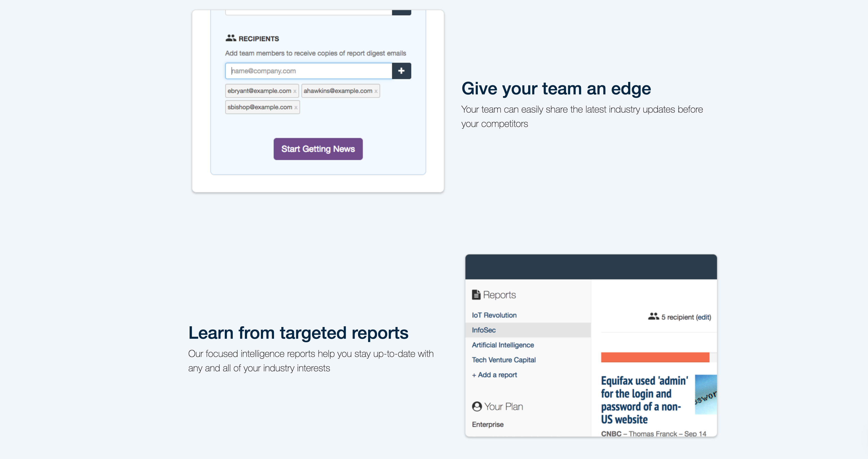This screenshot has height=459, width=868.
Task: Open the Tech Venture Capital report
Action: pyautogui.click(x=504, y=360)
